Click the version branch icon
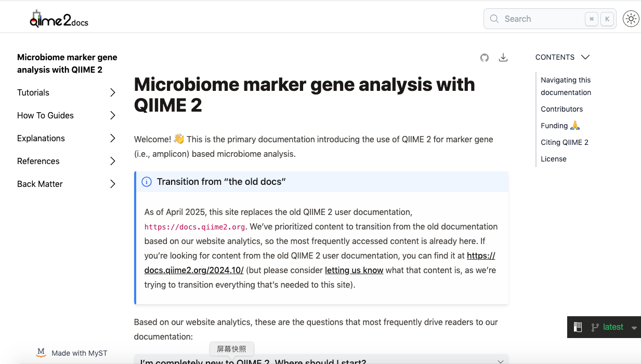The width and height of the screenshot is (641, 364). pyautogui.click(x=595, y=327)
